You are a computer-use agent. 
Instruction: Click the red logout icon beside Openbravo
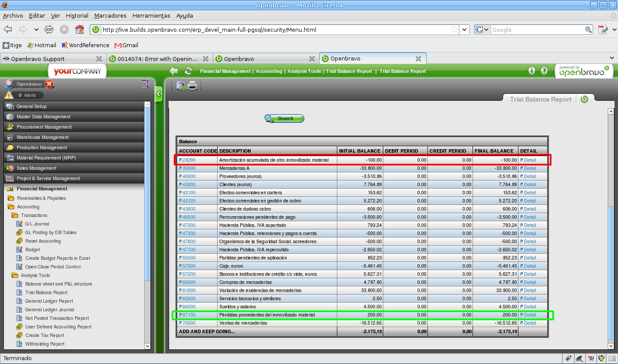pos(49,84)
